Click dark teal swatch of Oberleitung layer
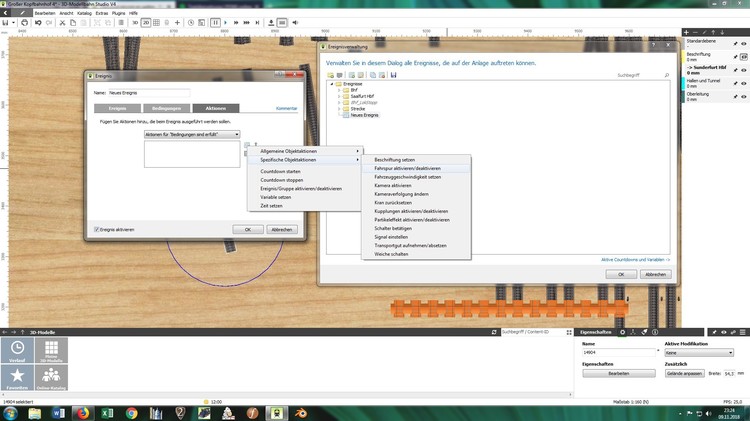750x421 pixels. point(684,97)
